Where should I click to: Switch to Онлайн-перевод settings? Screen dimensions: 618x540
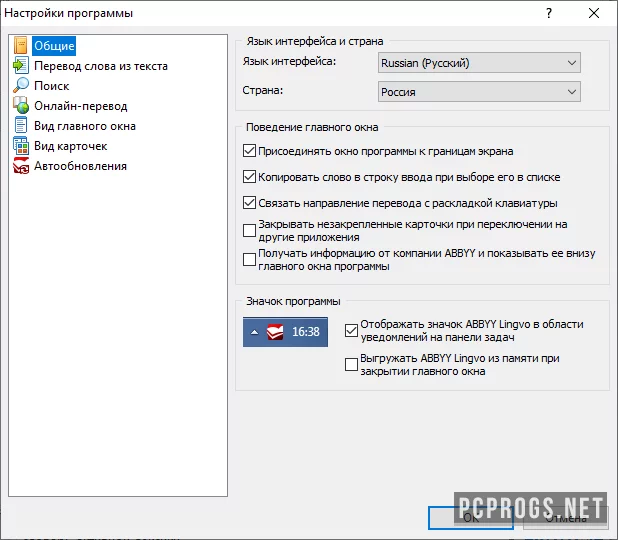pos(80,106)
